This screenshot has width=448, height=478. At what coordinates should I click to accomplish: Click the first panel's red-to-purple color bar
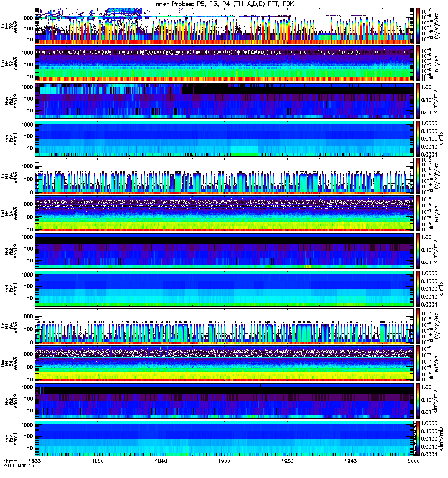tap(418, 26)
